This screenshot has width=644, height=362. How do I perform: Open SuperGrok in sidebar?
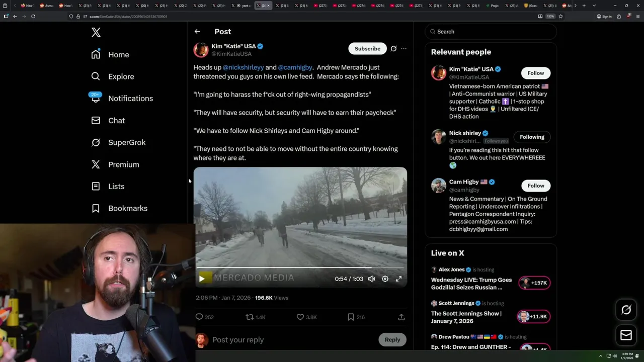(118, 142)
